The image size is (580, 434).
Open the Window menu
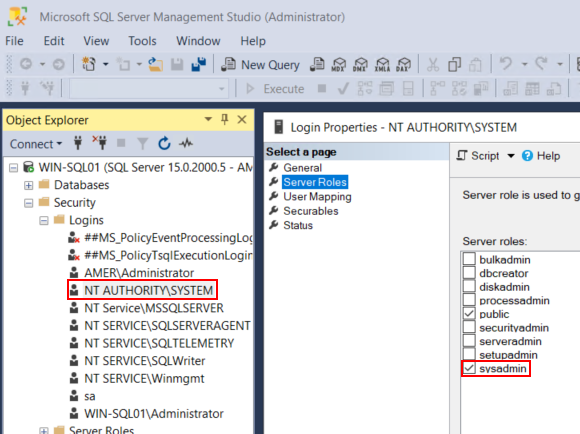pos(198,41)
